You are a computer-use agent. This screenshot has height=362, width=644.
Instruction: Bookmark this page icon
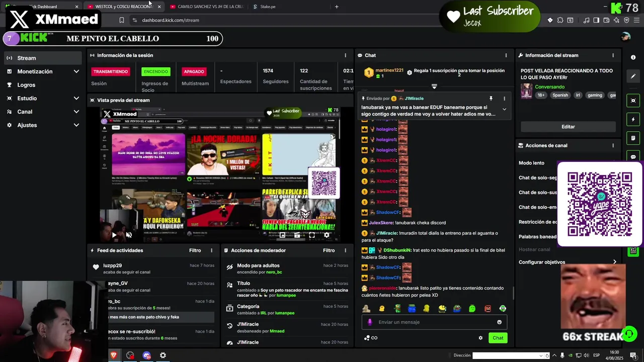(122, 20)
